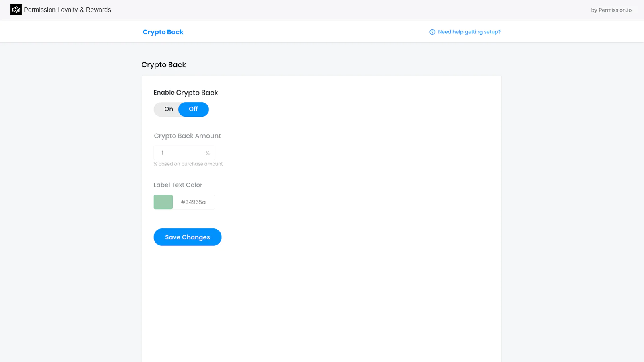Viewport: 644px width, 362px height.
Task: Open the green Label Text Color swatch
Action: click(x=163, y=202)
